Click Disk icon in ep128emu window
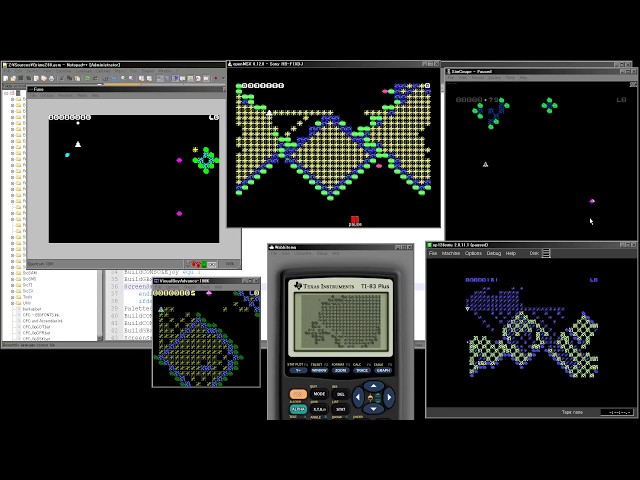This screenshot has height=480, width=640. pyautogui.click(x=546, y=253)
